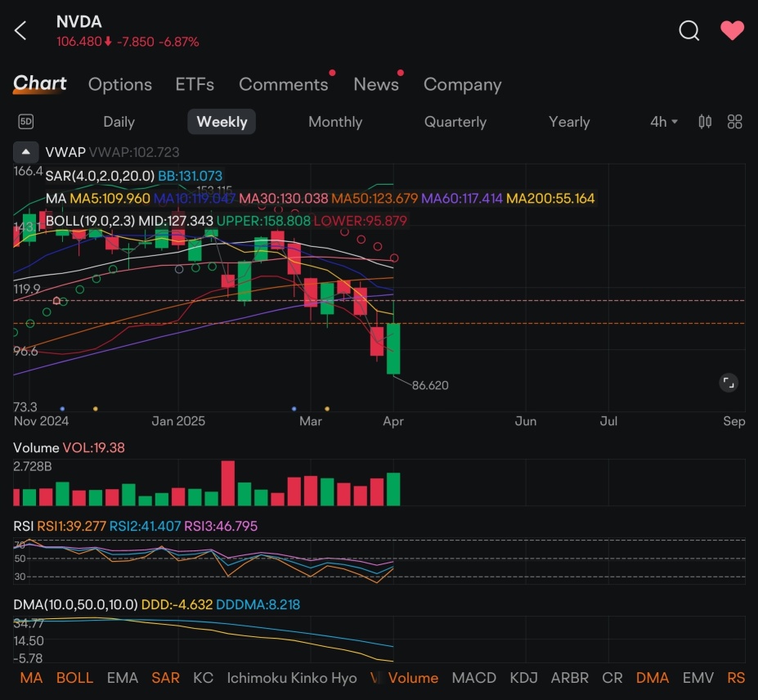Click the 106.480 price quote
758x700 pixels.
coord(79,42)
